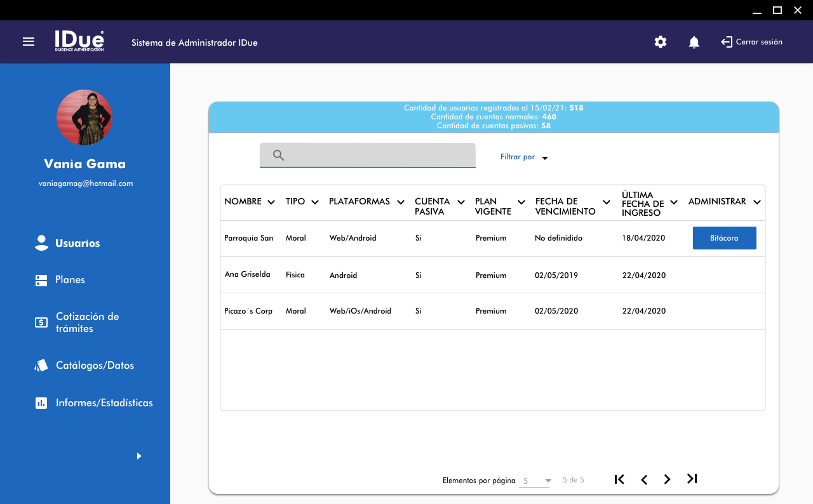
Task: Go to the first page of results
Action: [x=619, y=479]
